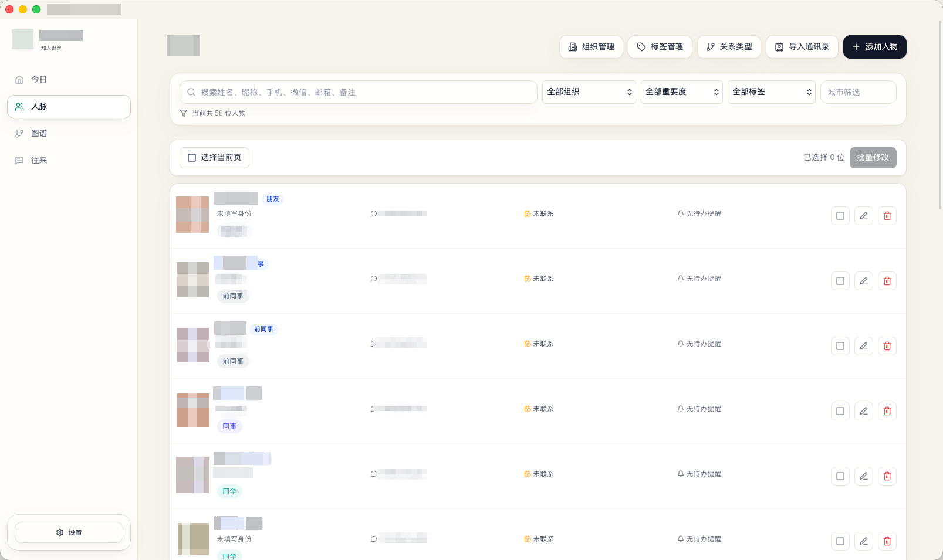943x560 pixels.
Task: Delete the fifth person in the list
Action: (887, 476)
